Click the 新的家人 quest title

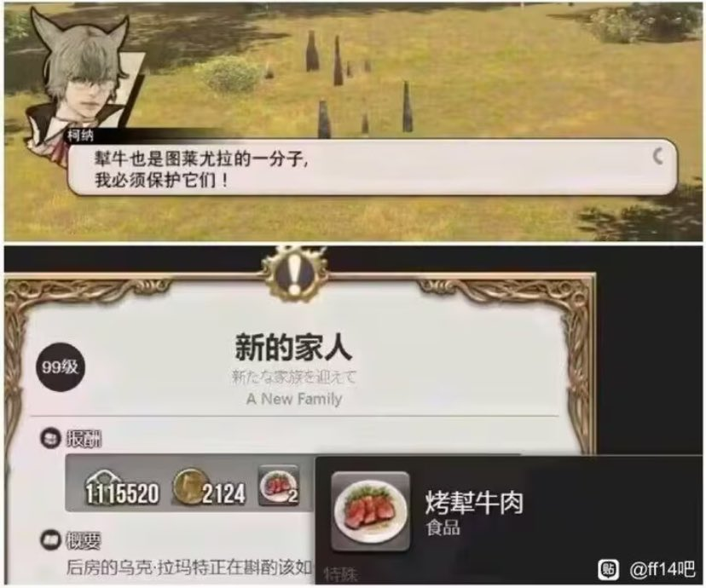pos(293,348)
